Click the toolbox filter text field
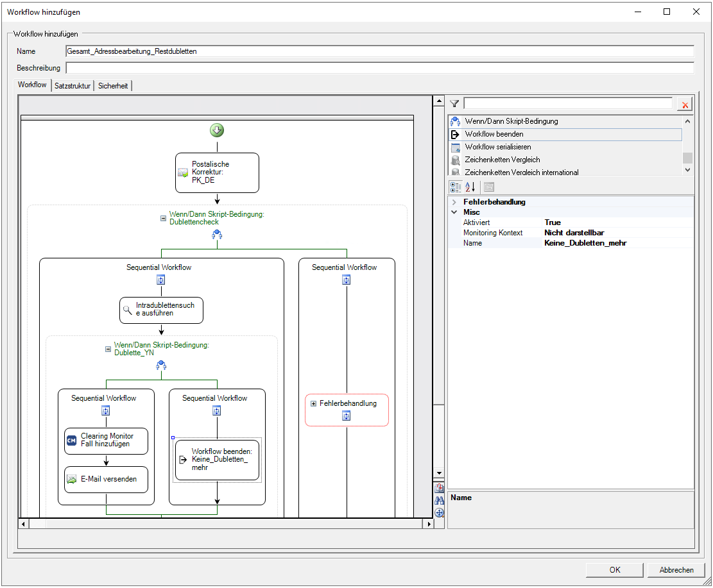Viewport: 713px width, 588px height. click(568, 104)
